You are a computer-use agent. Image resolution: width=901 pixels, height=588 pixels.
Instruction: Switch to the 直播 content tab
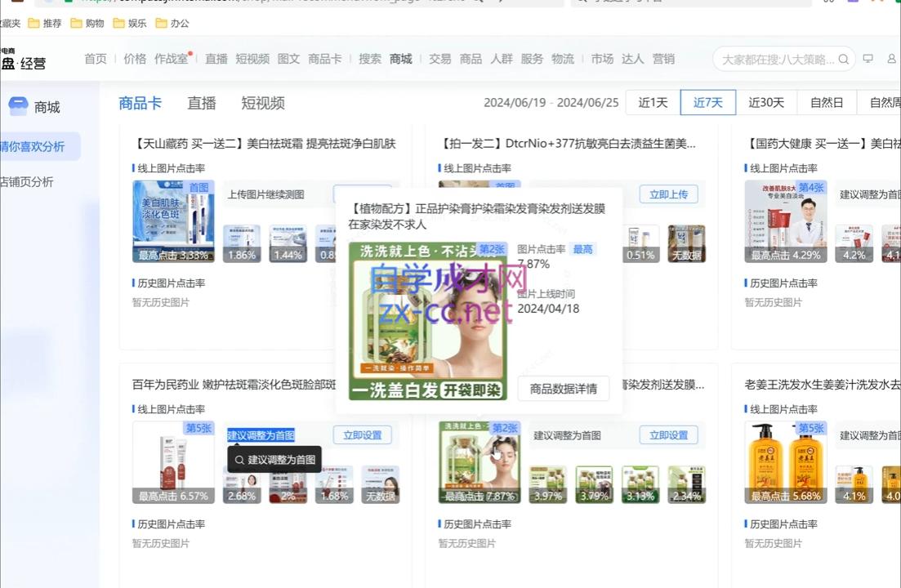(202, 104)
